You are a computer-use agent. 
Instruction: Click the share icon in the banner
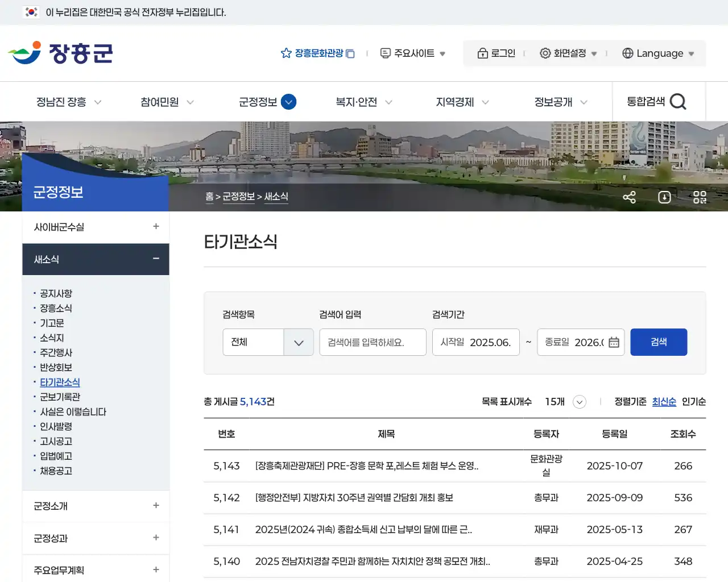click(x=629, y=197)
